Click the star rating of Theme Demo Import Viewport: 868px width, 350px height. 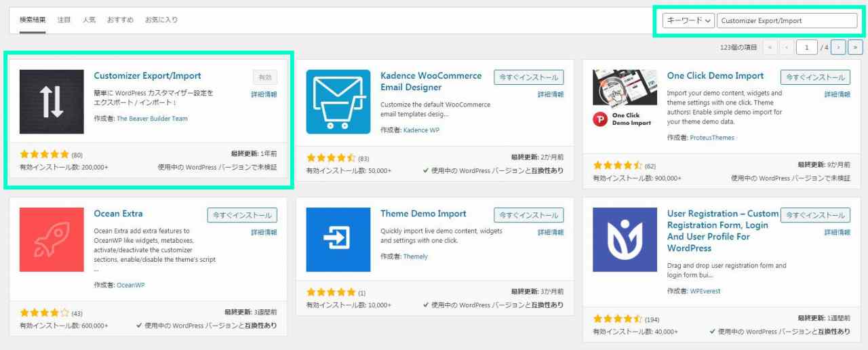tap(331, 292)
